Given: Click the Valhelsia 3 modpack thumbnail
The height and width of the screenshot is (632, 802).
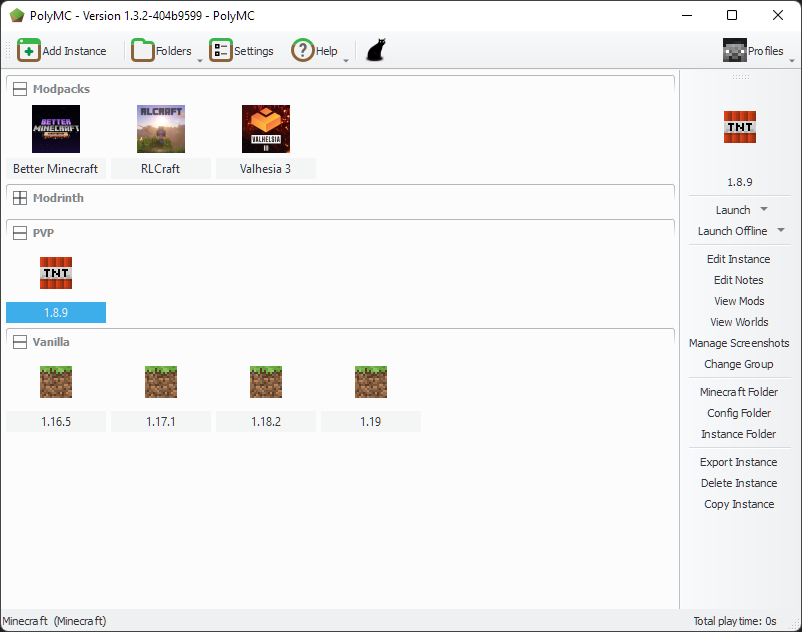Looking at the screenshot, I should (x=265, y=129).
